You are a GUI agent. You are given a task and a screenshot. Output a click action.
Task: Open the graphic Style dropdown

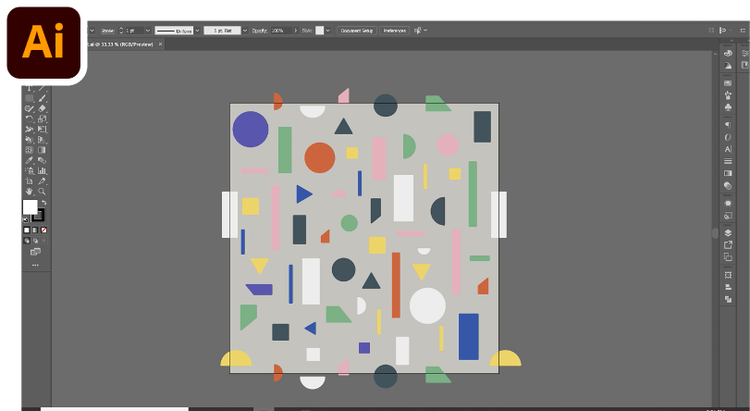(x=327, y=30)
